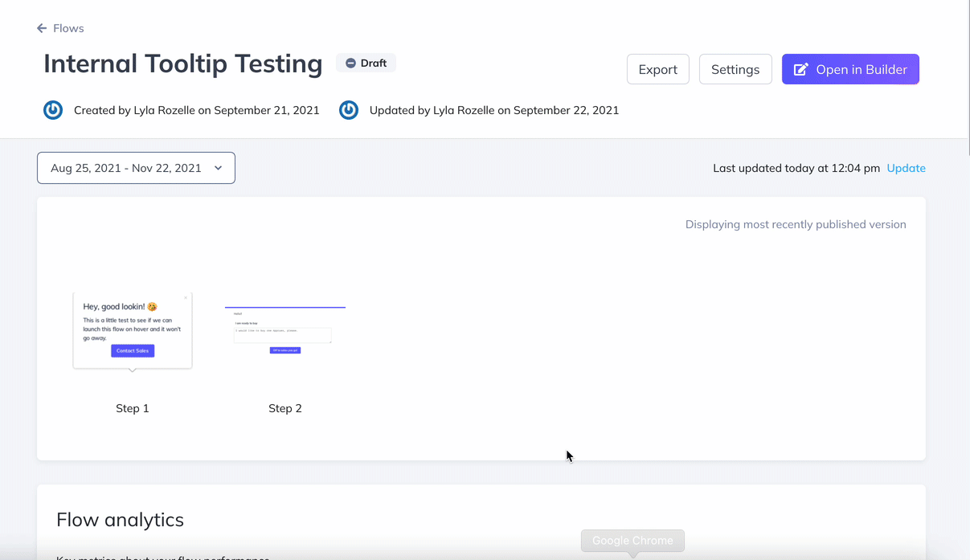The width and height of the screenshot is (970, 560).
Task: Click the text area in the Step 2 preview
Action: (x=283, y=335)
